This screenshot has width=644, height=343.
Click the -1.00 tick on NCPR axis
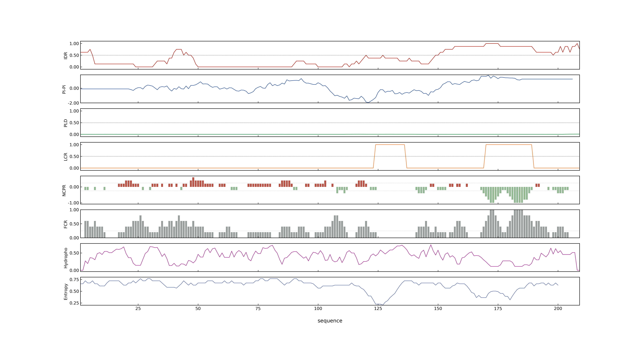pyautogui.click(x=73, y=203)
